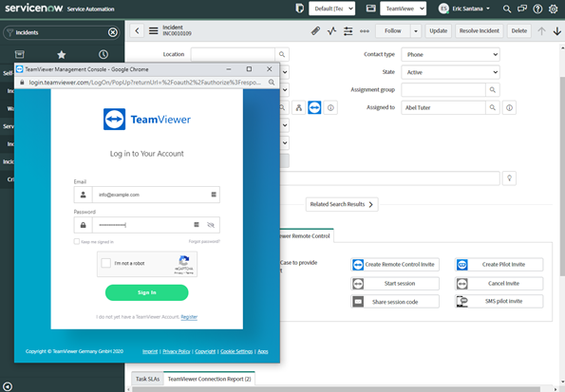This screenshot has height=392, width=565.
Task: Look up Assigned to using magnifier
Action: [x=492, y=107]
